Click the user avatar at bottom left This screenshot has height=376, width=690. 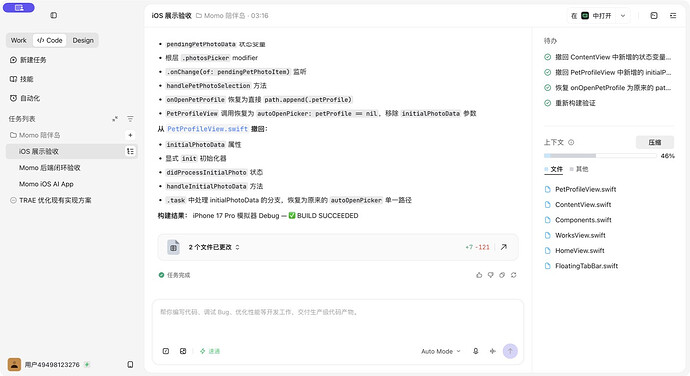[14, 365]
